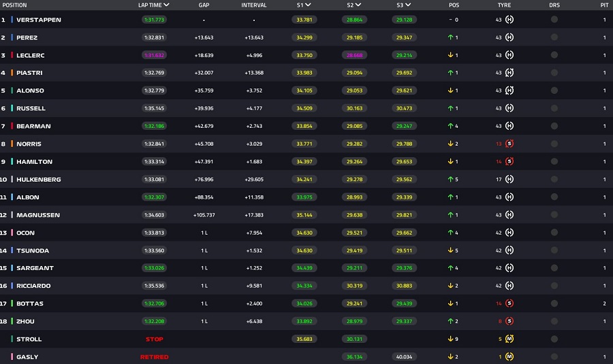Screen dimensions: 613x364
Task: Select driver name LECLERC
Action: 30,55
